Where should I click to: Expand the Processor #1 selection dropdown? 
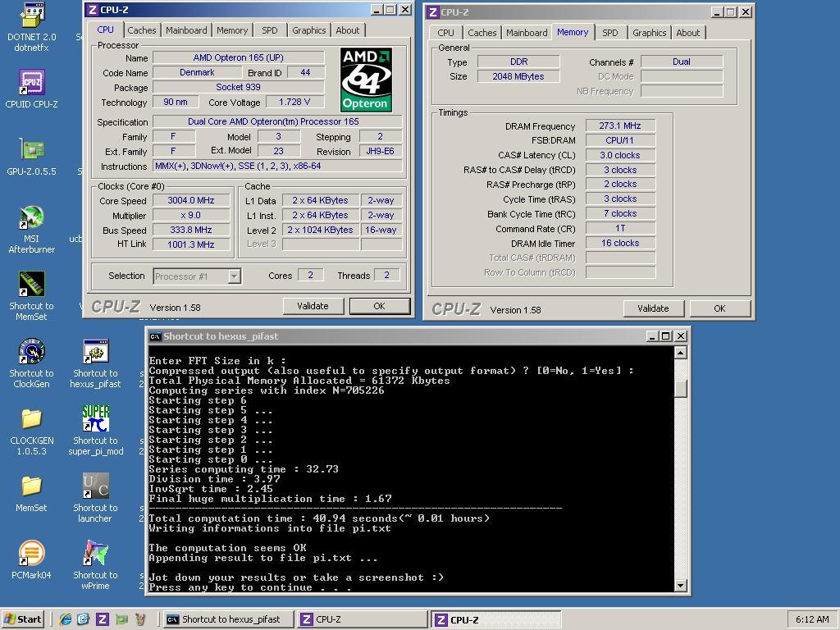[x=234, y=276]
